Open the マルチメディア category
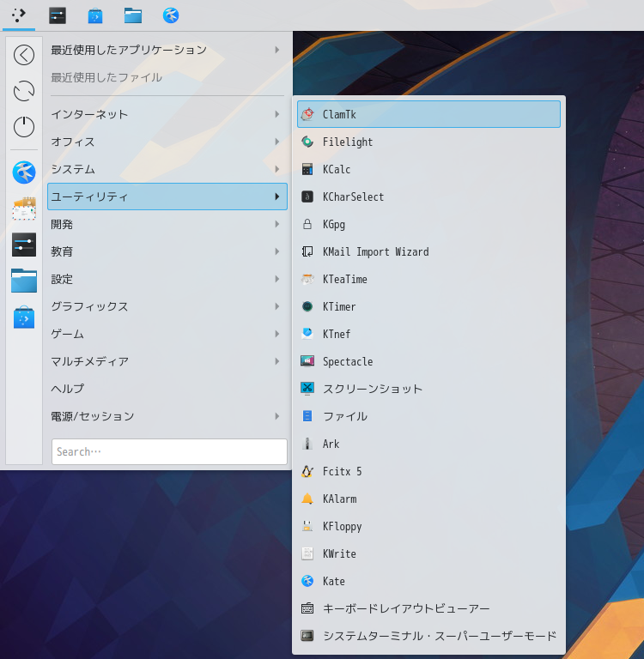 (x=167, y=361)
